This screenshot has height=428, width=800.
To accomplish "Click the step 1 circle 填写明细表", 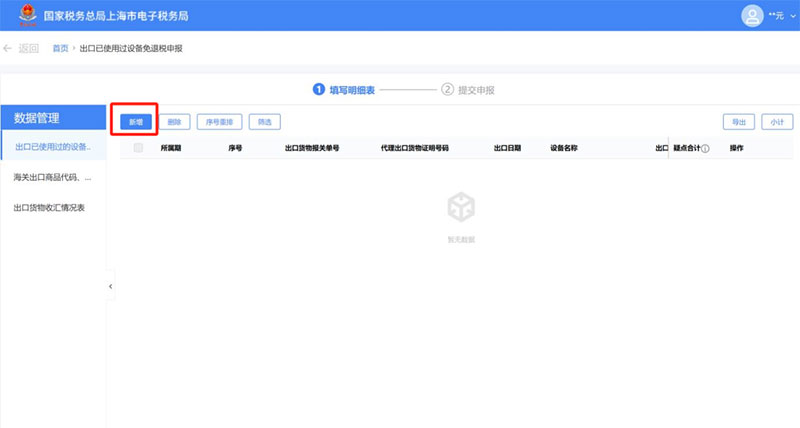I will (320, 90).
